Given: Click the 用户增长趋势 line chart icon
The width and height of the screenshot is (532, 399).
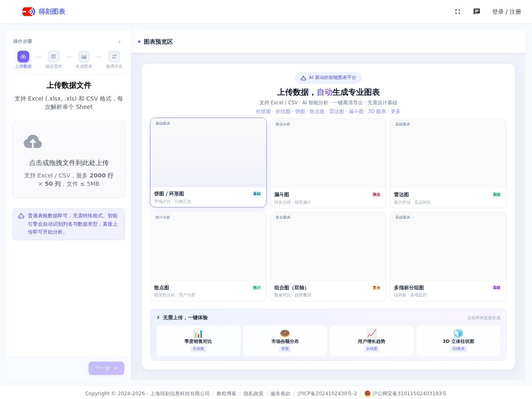Looking at the screenshot, I should tap(372, 333).
